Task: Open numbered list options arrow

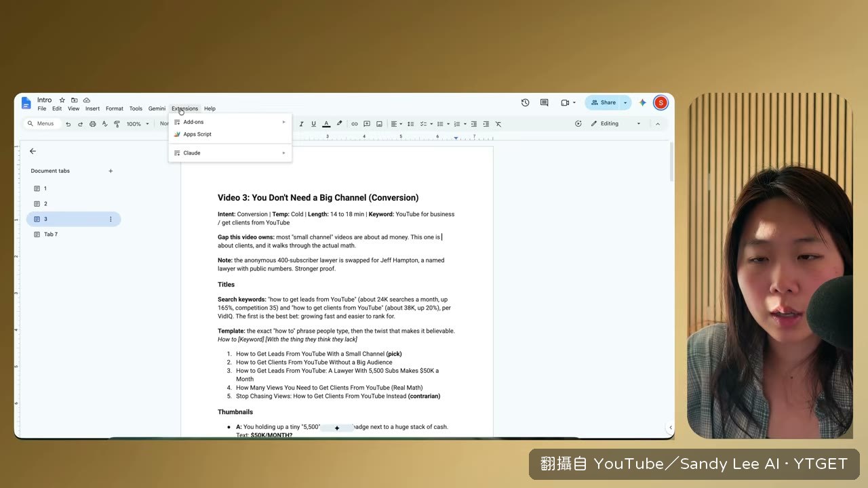Action: (465, 124)
